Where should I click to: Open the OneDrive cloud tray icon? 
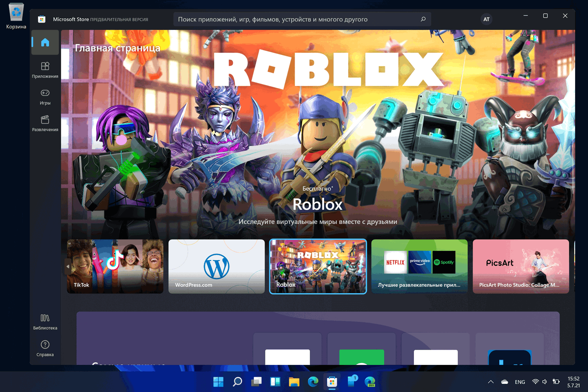click(505, 382)
